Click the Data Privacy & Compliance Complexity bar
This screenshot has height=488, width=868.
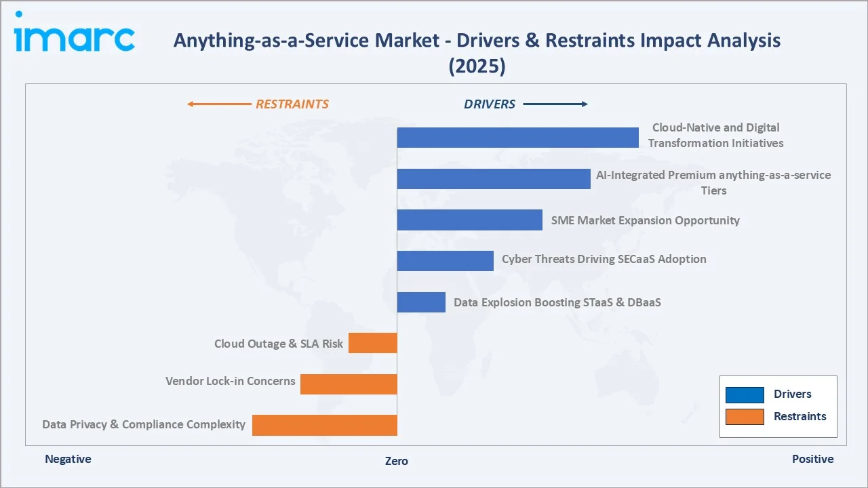[325, 425]
